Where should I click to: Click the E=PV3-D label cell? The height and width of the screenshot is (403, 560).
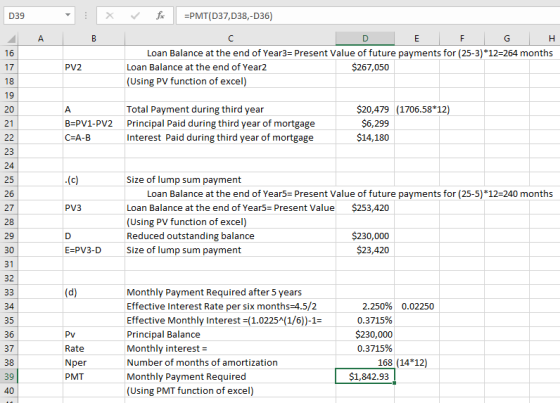[94, 250]
